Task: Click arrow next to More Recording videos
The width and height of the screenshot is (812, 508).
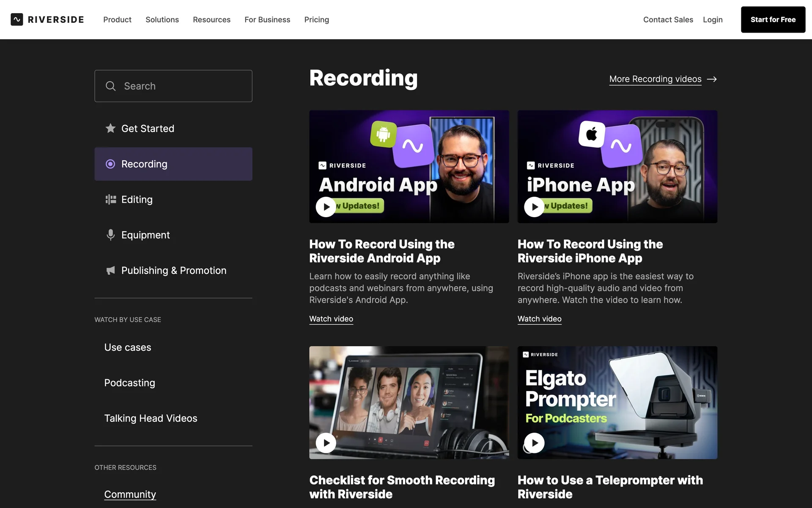Action: [x=712, y=79]
